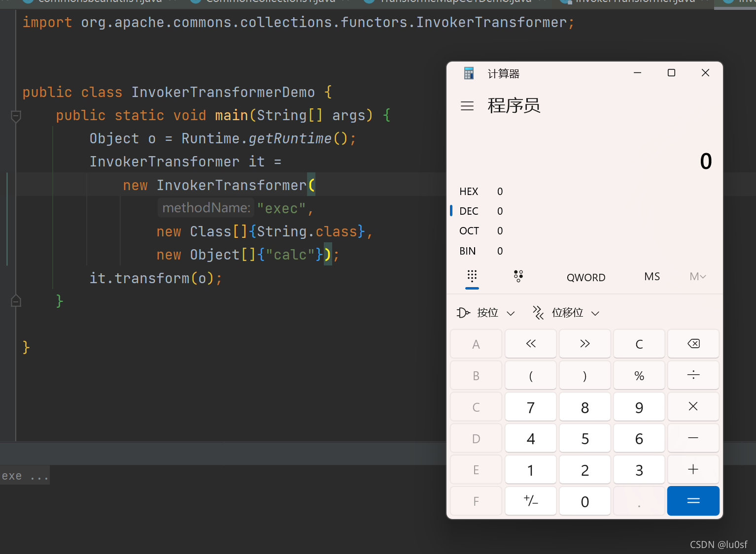756x554 pixels.
Task: Click the right shift >> button
Action: [x=585, y=344]
